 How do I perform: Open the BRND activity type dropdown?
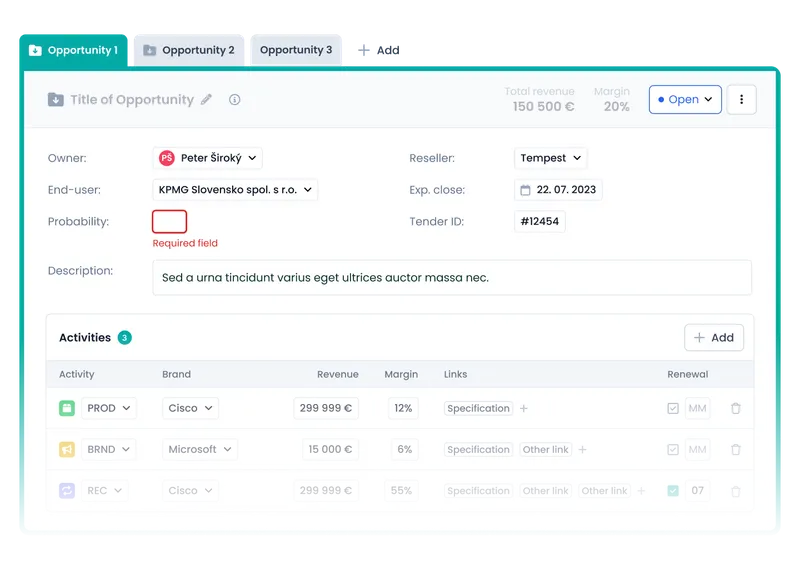109,450
